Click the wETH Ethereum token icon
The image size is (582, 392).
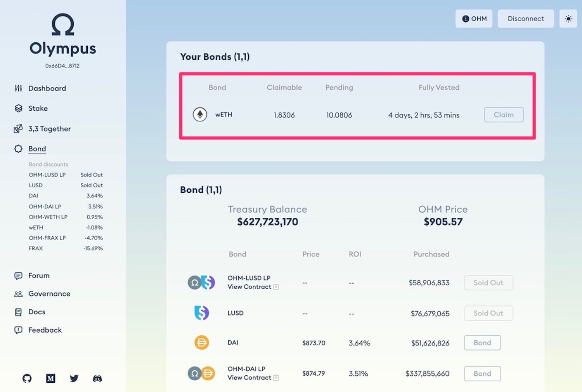click(x=200, y=114)
